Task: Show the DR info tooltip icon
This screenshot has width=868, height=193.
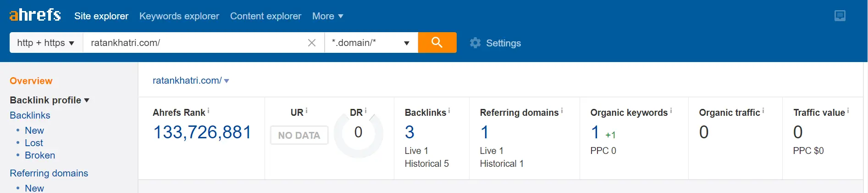Action: (365, 111)
